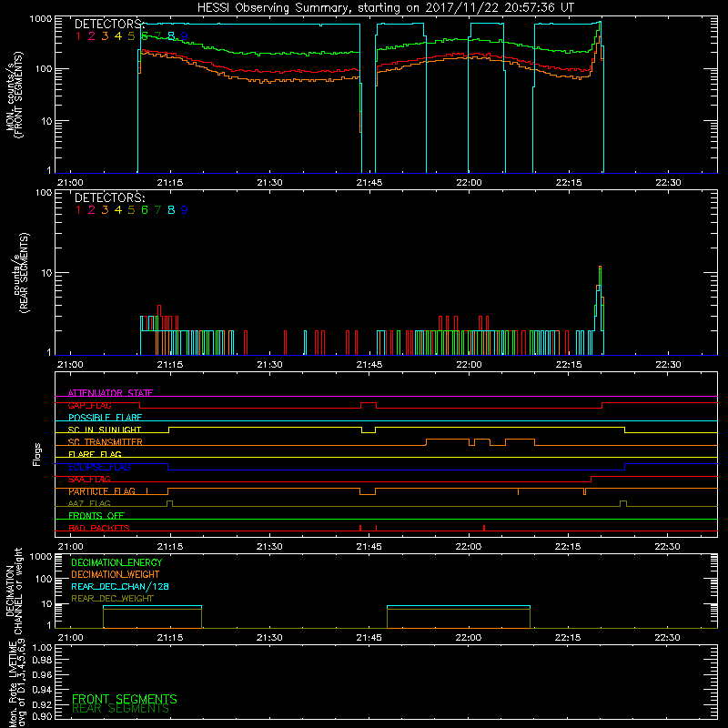Select red detector 1 in rear segments legend
The image size is (728, 728).
[78, 210]
